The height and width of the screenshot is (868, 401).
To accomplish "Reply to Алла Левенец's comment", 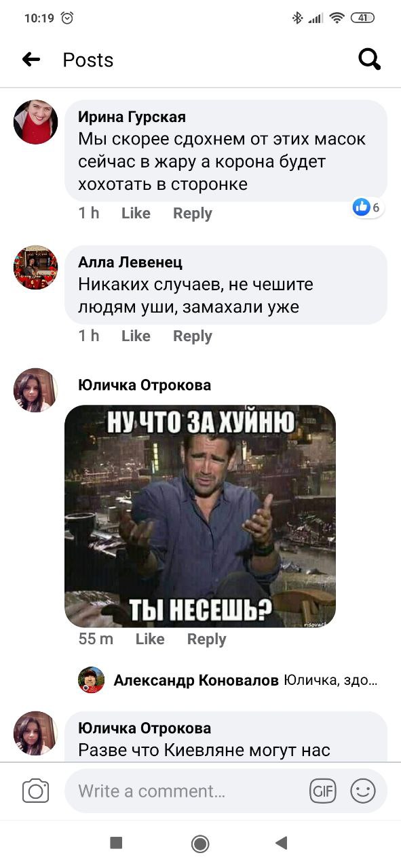I will tap(193, 336).
